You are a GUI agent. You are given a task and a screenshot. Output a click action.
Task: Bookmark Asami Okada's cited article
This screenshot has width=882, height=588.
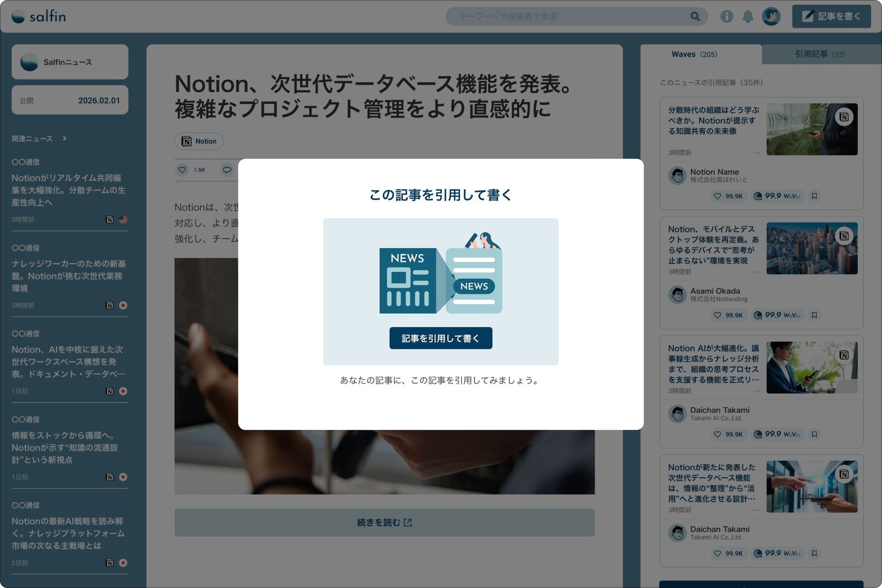pos(814,315)
